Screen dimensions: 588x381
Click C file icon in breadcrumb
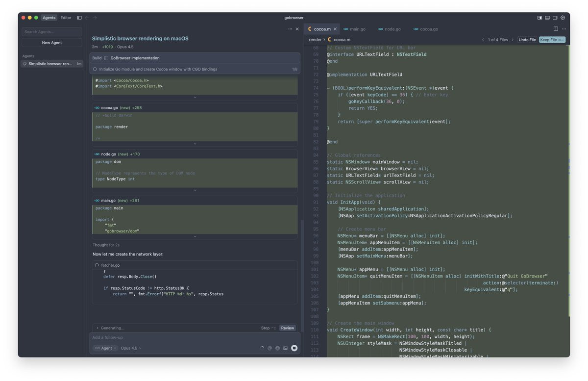[x=330, y=40]
